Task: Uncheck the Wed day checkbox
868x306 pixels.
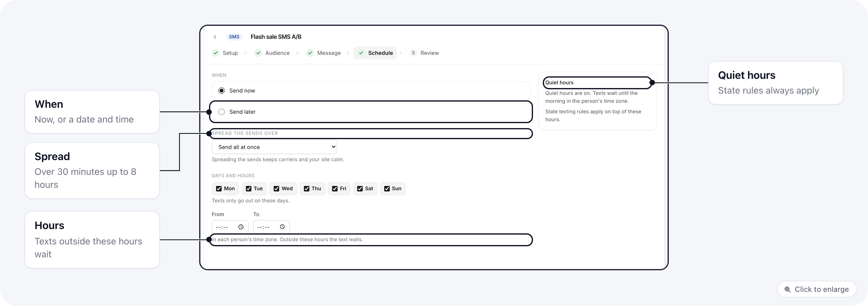Action: (x=276, y=189)
